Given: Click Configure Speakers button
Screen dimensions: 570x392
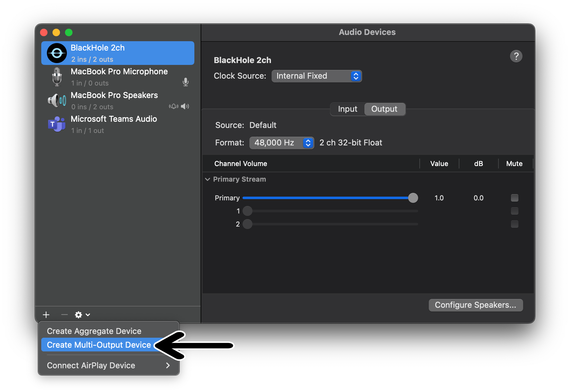Looking at the screenshot, I should [475, 305].
